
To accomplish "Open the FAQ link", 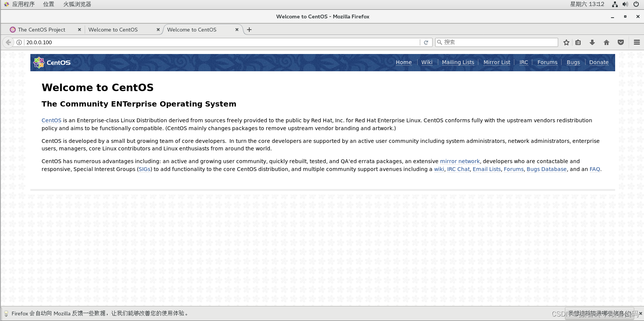I will (x=595, y=169).
